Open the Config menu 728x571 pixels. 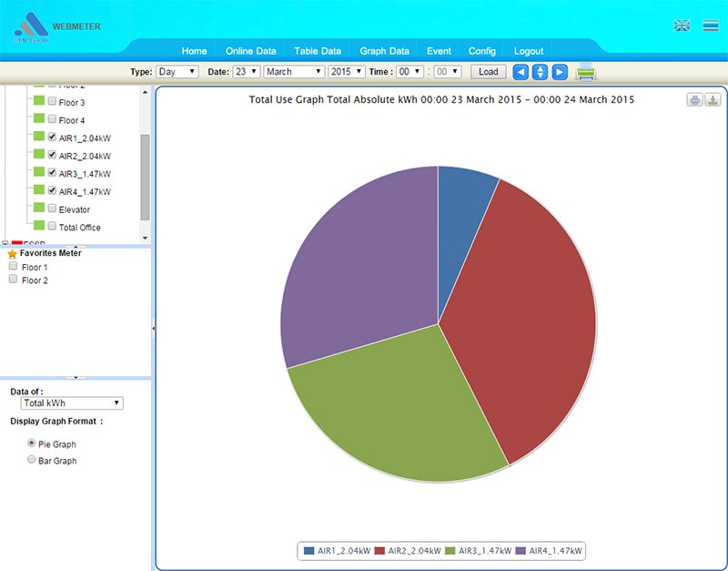coord(482,51)
